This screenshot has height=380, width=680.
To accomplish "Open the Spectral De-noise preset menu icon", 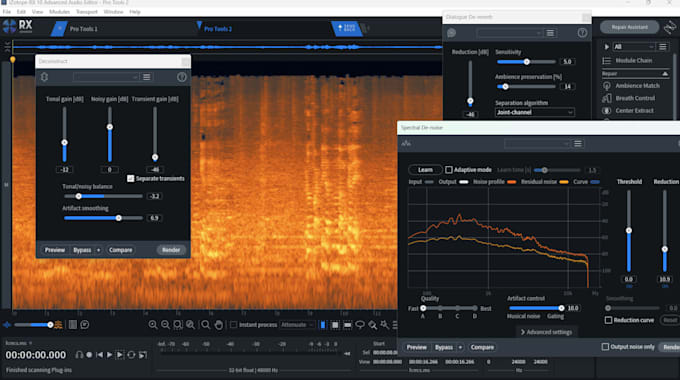I will click(578, 144).
